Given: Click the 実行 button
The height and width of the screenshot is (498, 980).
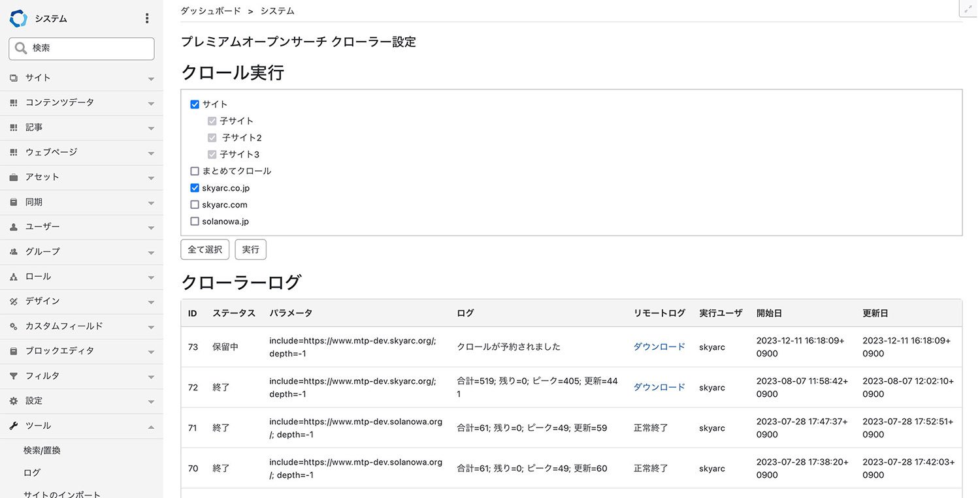Looking at the screenshot, I should point(250,249).
